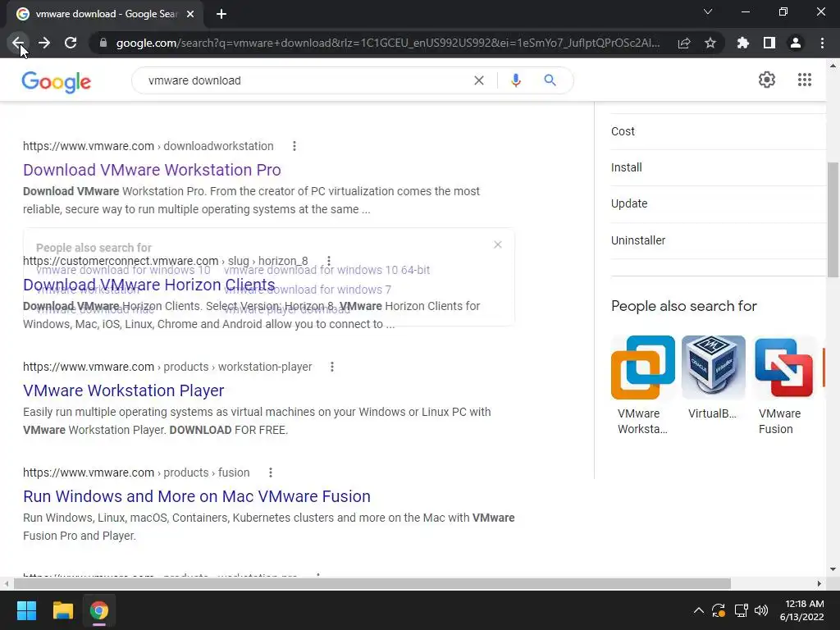
Task: Open a new browser tab
Action: (221, 14)
